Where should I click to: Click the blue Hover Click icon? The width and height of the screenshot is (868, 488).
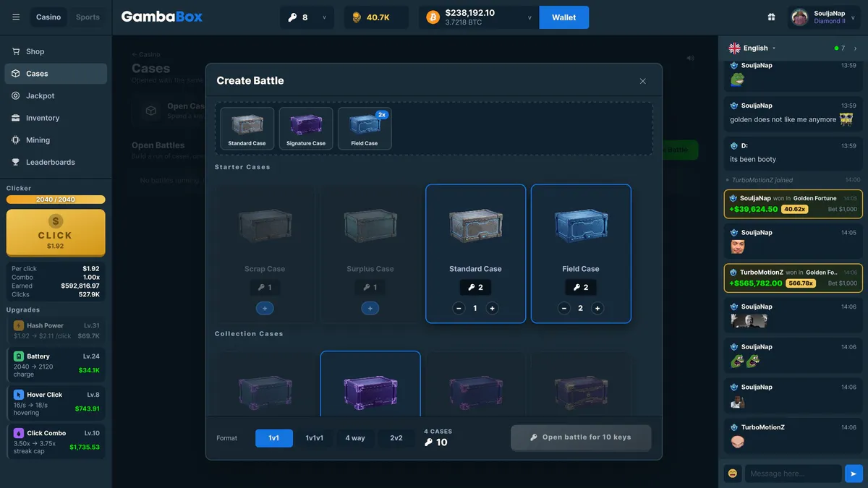pos(19,395)
